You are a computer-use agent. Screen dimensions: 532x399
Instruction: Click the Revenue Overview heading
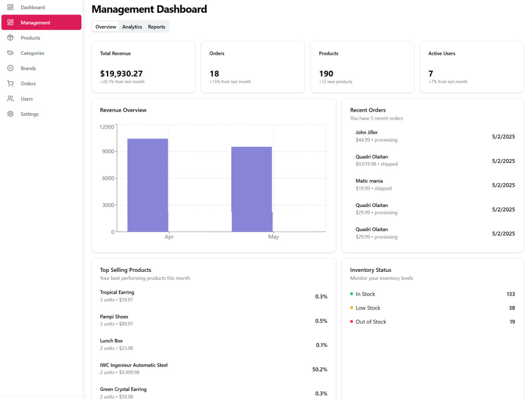(x=123, y=110)
